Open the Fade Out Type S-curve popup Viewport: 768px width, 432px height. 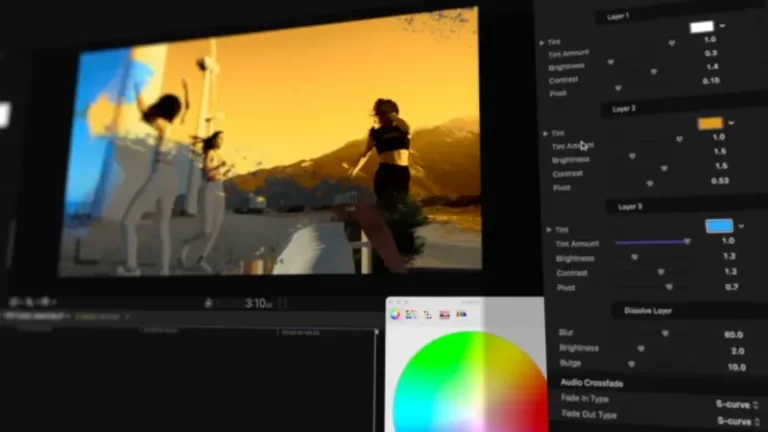click(738, 421)
